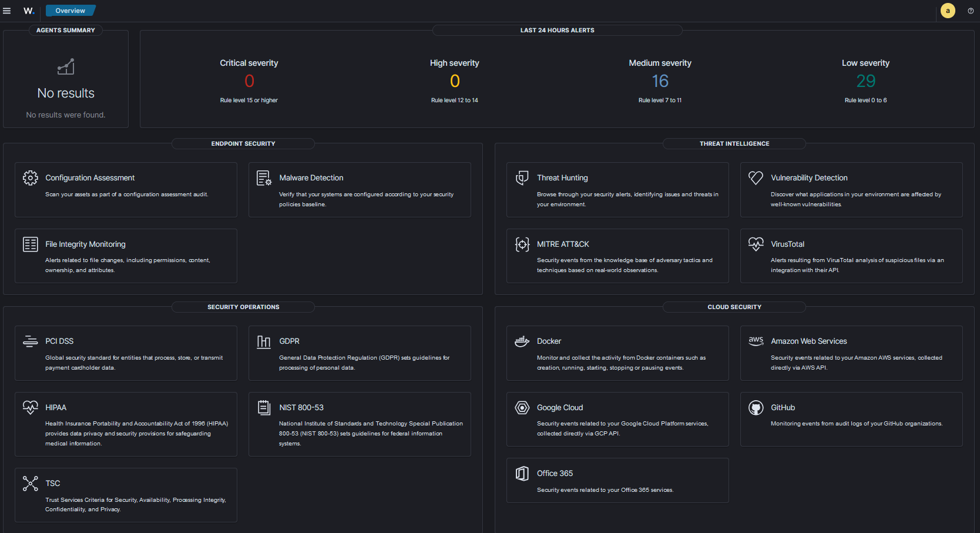The width and height of the screenshot is (980, 533).
Task: Click the Critical severity count 0
Action: click(249, 81)
